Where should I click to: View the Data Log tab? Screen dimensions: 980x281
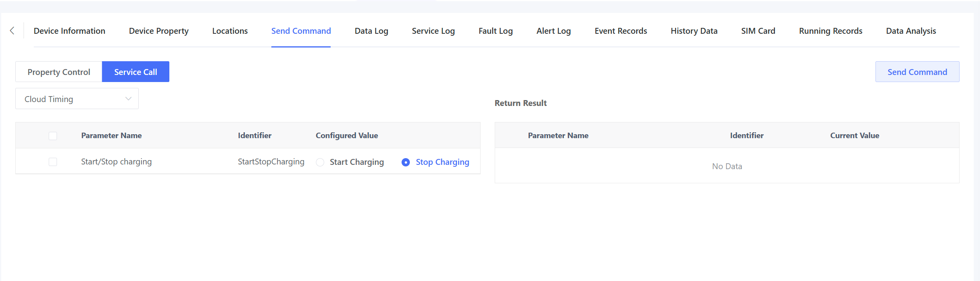[x=371, y=31]
